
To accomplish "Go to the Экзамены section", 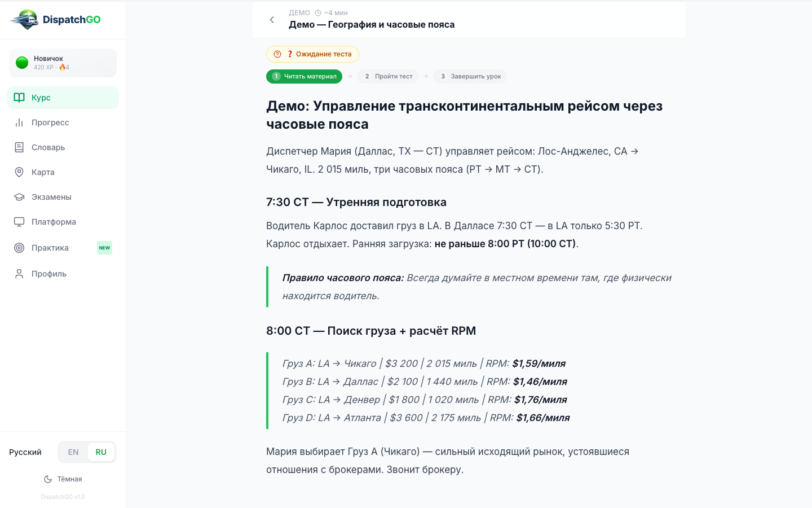I will [x=63, y=197].
